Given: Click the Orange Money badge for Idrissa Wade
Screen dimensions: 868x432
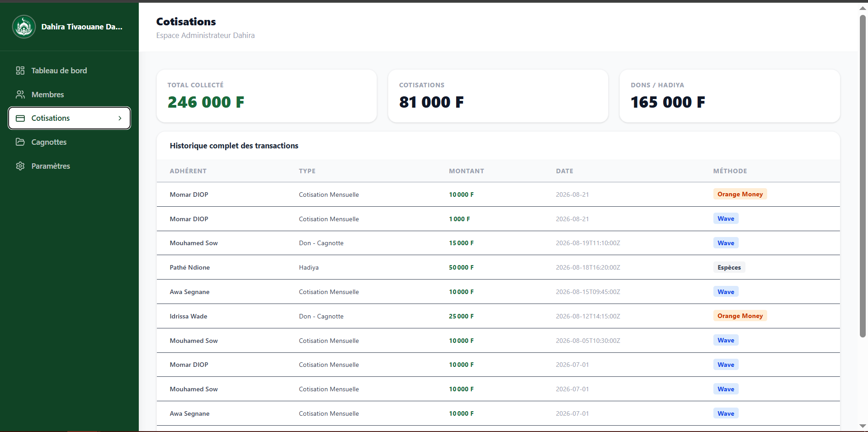Looking at the screenshot, I should click(740, 316).
